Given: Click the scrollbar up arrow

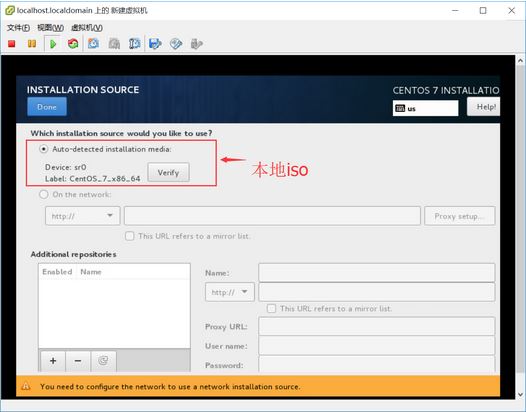Looking at the screenshot, I should (520, 61).
